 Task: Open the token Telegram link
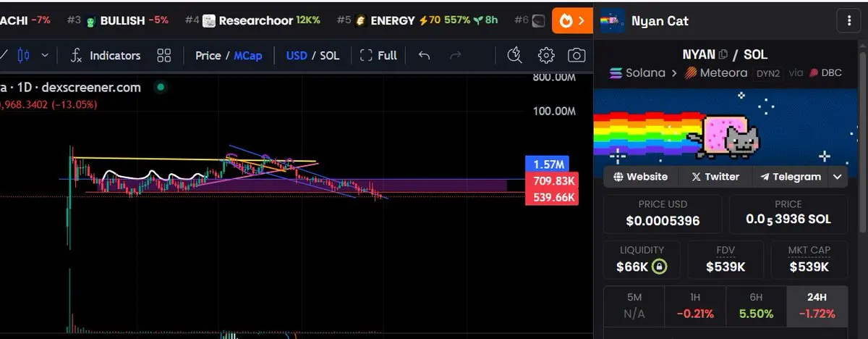coord(789,176)
